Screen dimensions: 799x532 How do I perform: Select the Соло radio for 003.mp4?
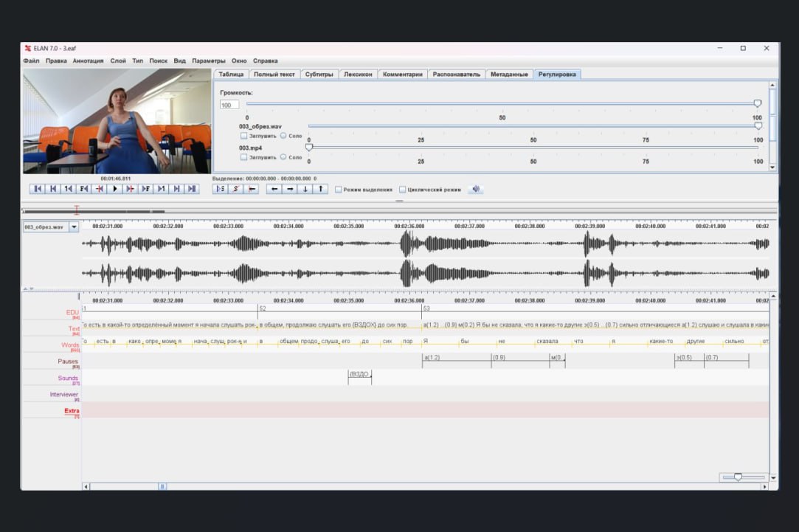pyautogui.click(x=283, y=157)
